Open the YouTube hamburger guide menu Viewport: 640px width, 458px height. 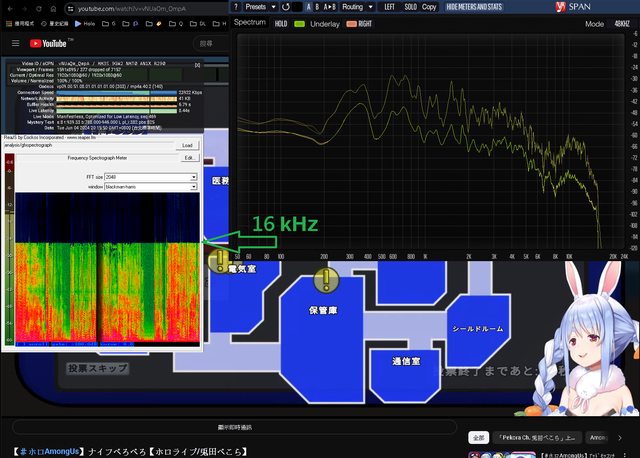(16, 43)
